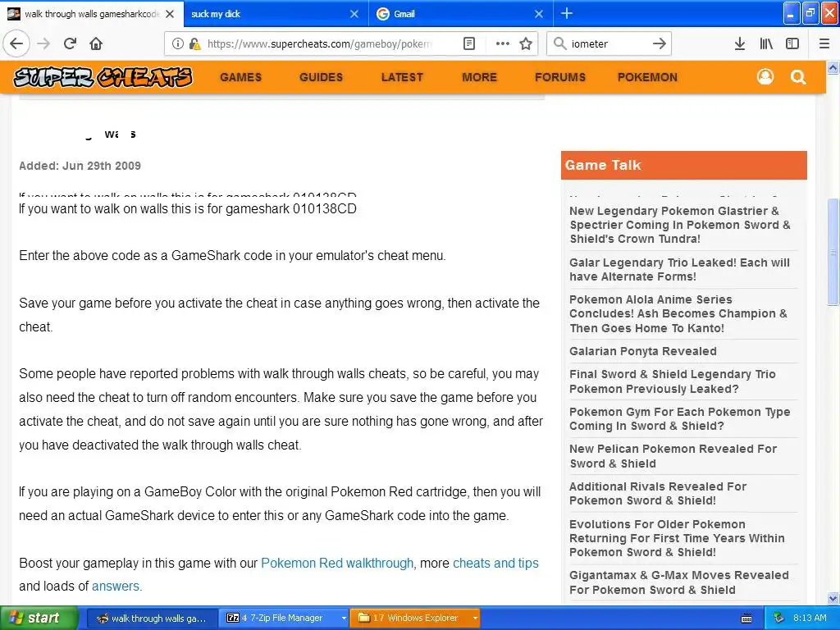The width and height of the screenshot is (840, 630).
Task: Open the MORE menu
Action: coord(479,77)
